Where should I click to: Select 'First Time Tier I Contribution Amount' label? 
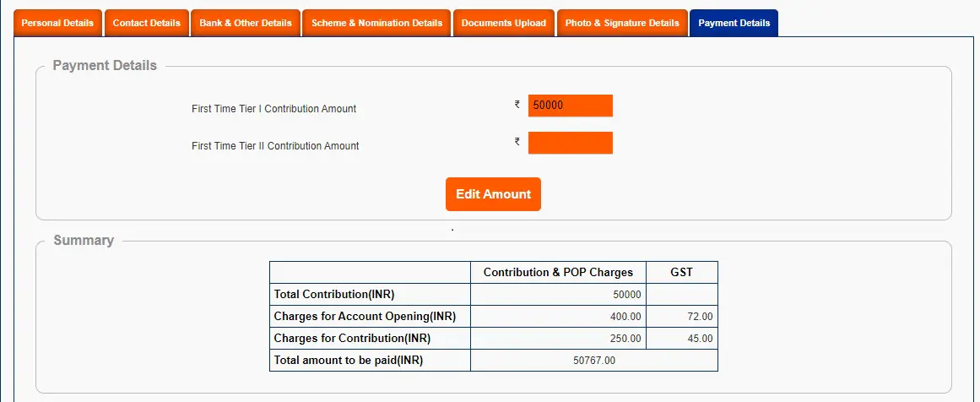click(273, 109)
